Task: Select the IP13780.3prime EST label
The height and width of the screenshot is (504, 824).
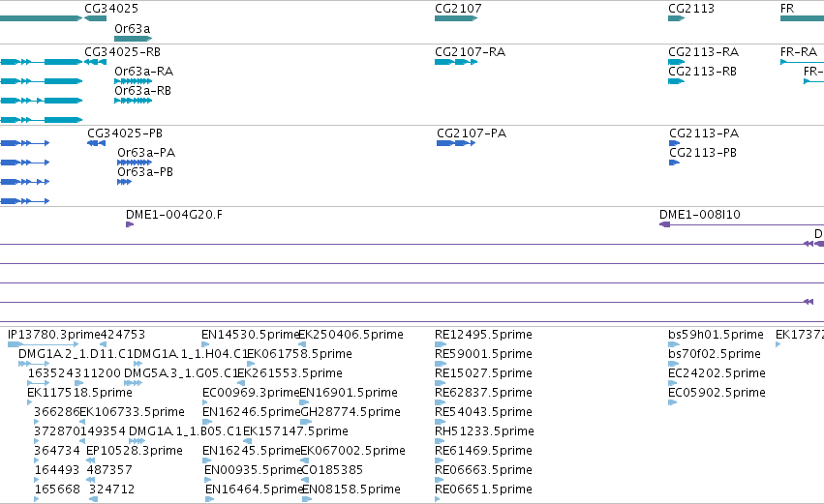Action: pyautogui.click(x=53, y=335)
